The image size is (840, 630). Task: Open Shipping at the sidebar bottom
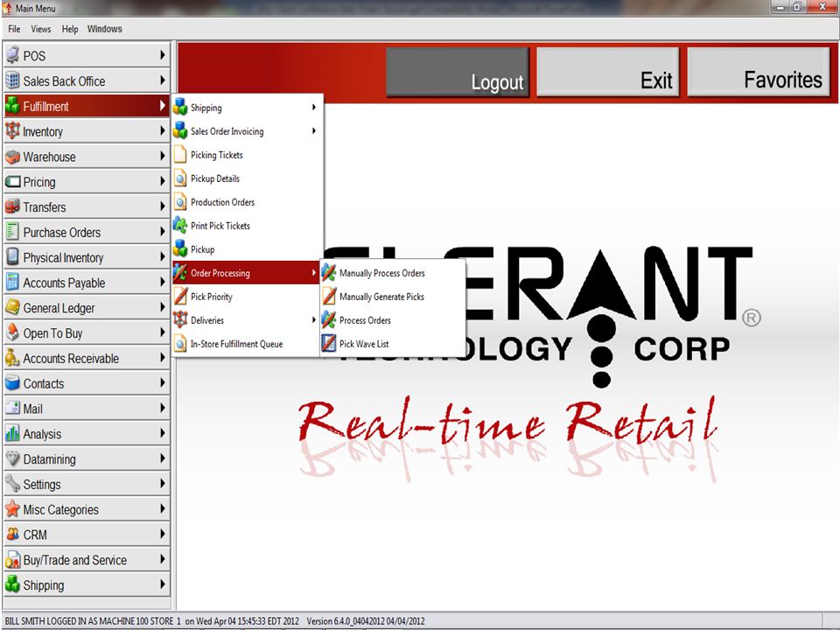87,584
